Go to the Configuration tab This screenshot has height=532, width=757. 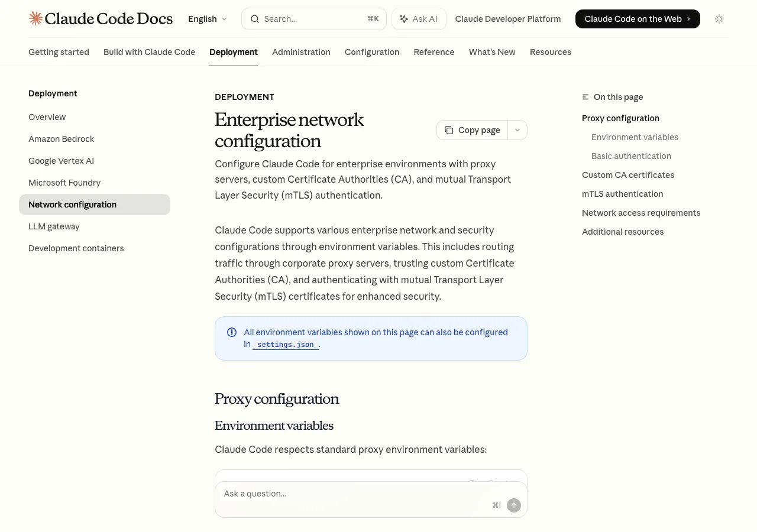coord(372,52)
